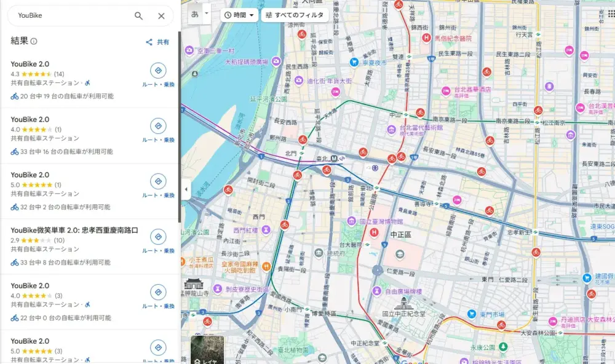615x364 pixels.
Task: Click 馬偕紀念醫院 hospital pin
Action: click(426, 38)
